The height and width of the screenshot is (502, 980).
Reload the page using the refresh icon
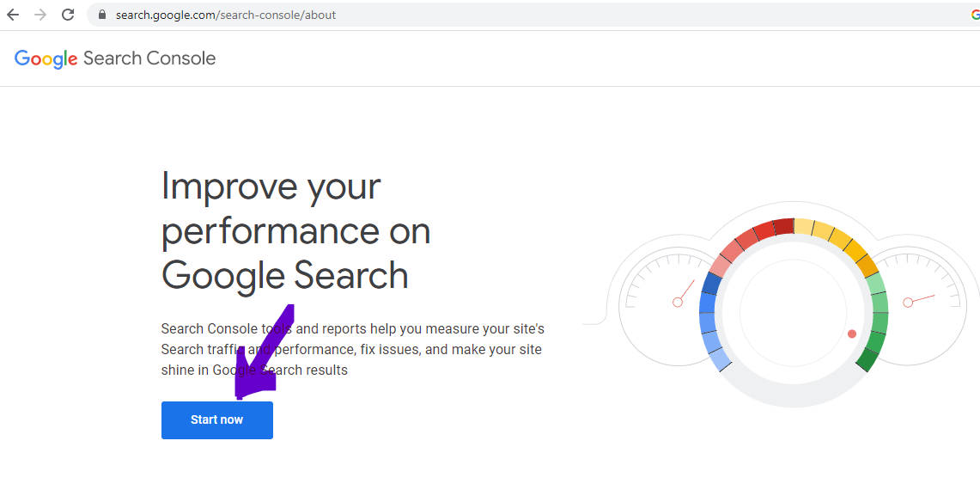pyautogui.click(x=67, y=14)
